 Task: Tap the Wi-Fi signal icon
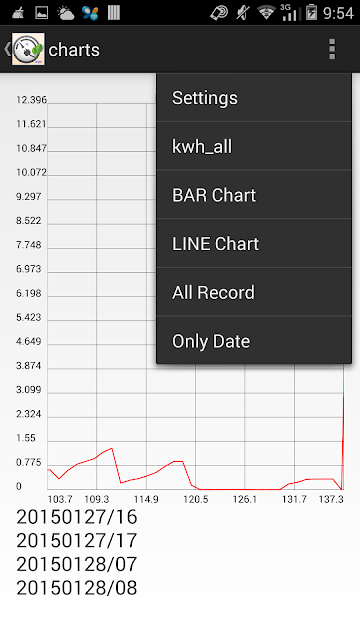(266, 13)
